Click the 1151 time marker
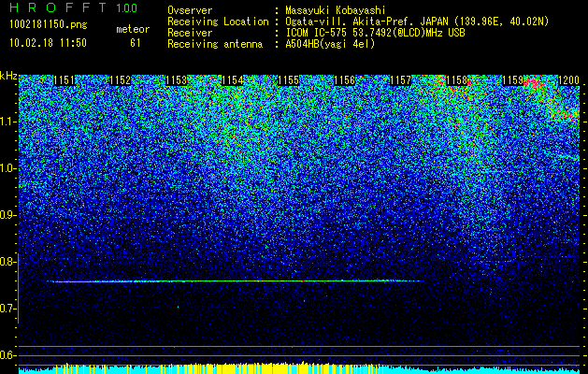This screenshot has height=374, width=588. click(x=64, y=80)
